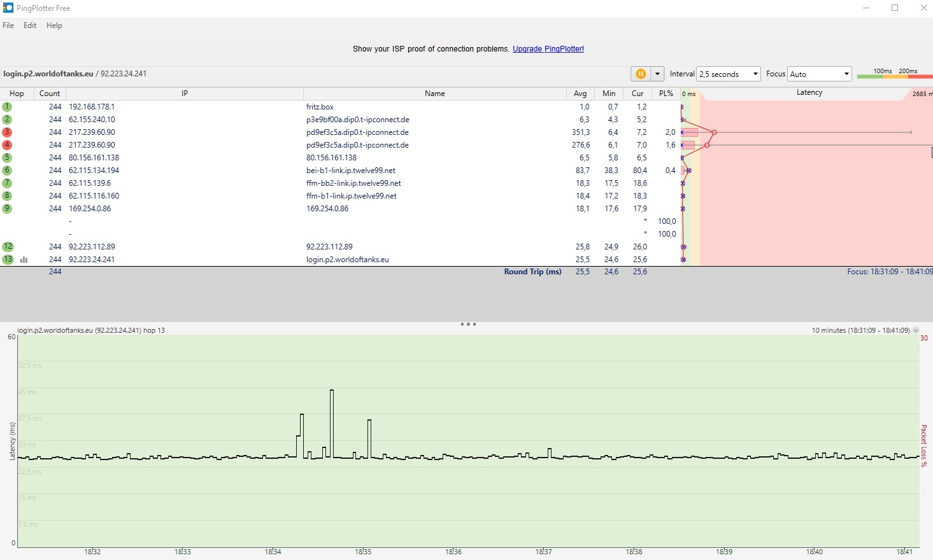Screen dimensions: 933x560
Task: Open the Help menu
Action: click(54, 25)
